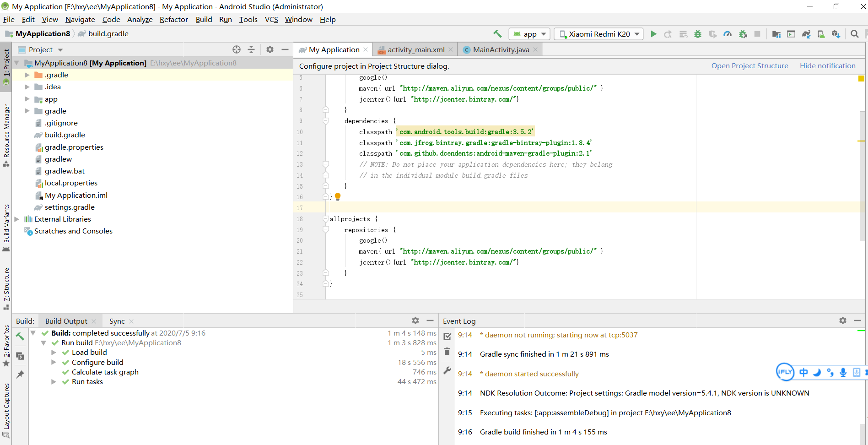Open the Xiaomi Redmi K20 device dropdown
The image size is (868, 445).
pyautogui.click(x=599, y=34)
